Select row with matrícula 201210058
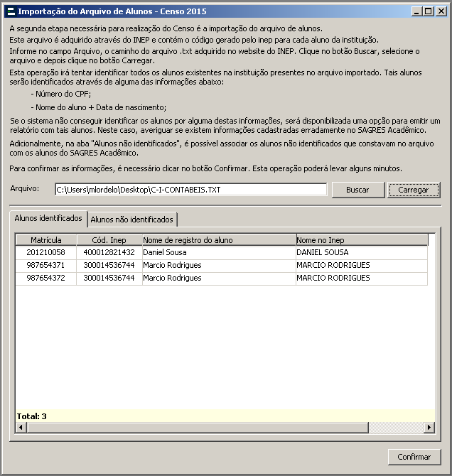This screenshot has width=452, height=476. tap(45, 252)
